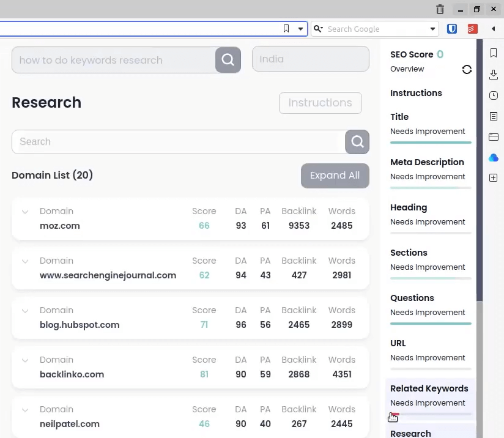Click the trash icon in title bar
504x438 pixels.
pos(440,9)
